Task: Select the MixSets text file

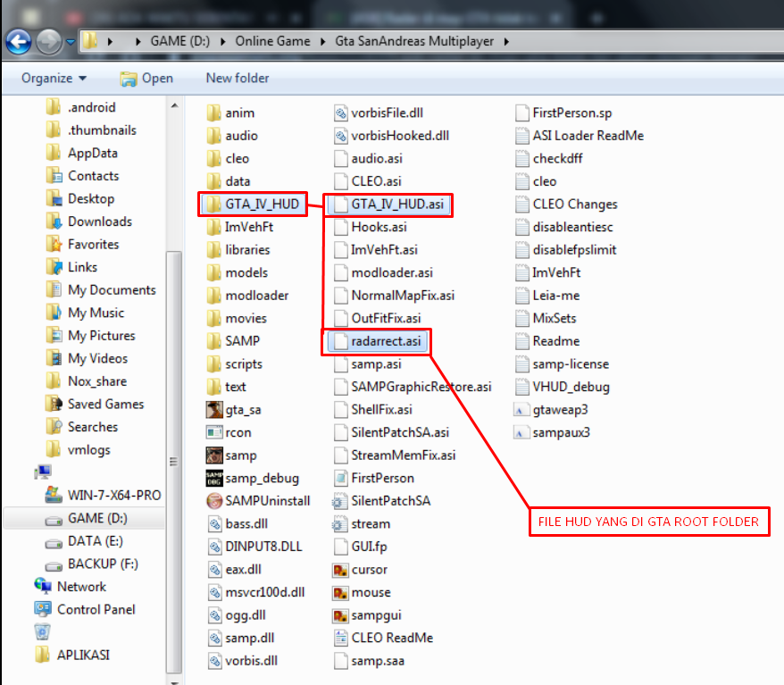Action: click(546, 318)
